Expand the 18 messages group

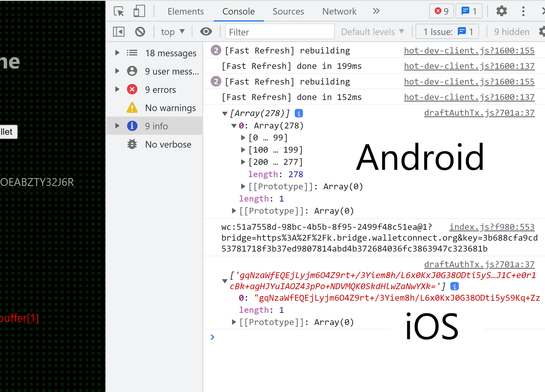coord(117,53)
